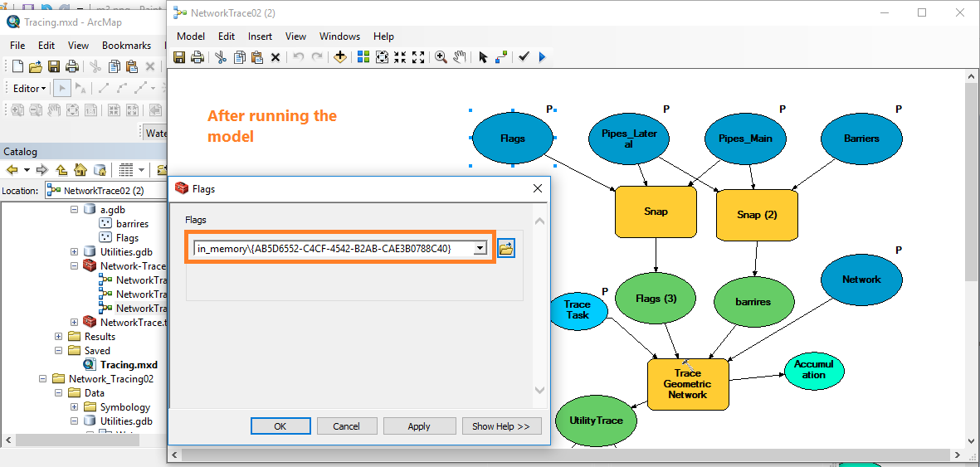This screenshot has height=467, width=980.
Task: Select the Snap (2) tool box
Action: tap(757, 215)
